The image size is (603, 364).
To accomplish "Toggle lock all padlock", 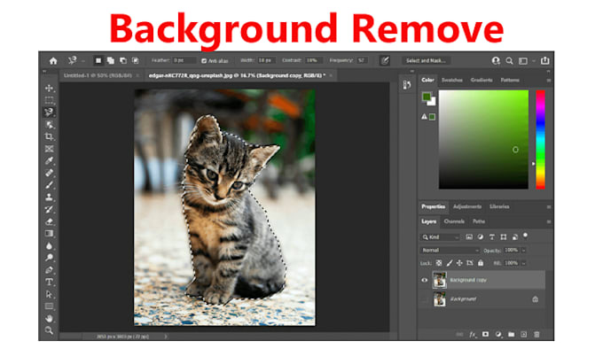I will (481, 263).
